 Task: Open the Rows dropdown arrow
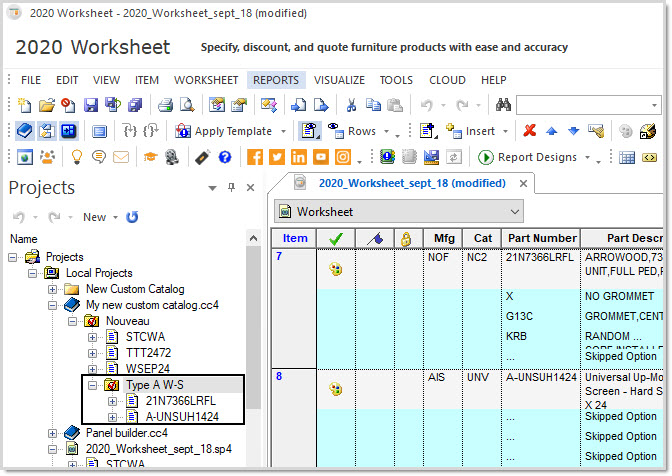click(386, 132)
